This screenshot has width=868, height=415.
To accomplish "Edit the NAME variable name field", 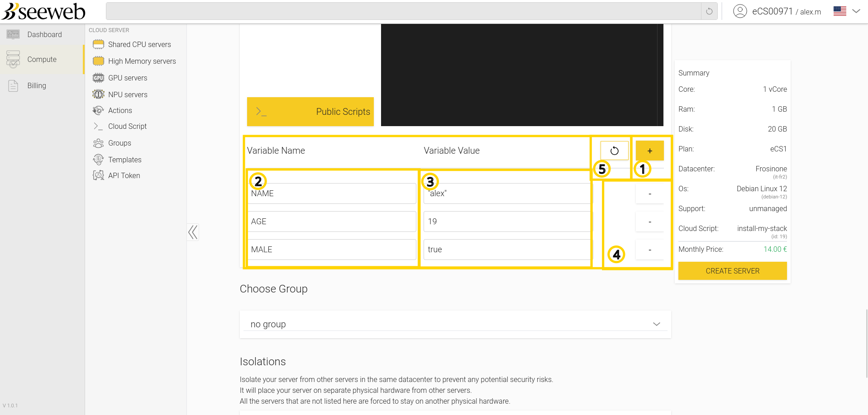I will click(331, 193).
